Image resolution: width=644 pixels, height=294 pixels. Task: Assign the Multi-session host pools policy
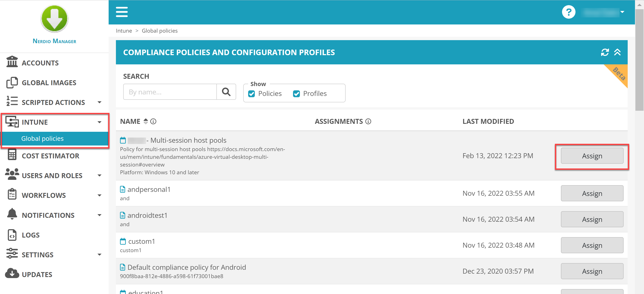pyautogui.click(x=592, y=156)
